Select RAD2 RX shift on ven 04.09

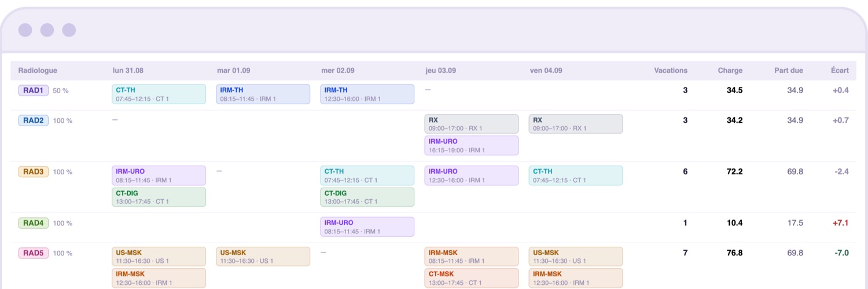[x=576, y=124]
